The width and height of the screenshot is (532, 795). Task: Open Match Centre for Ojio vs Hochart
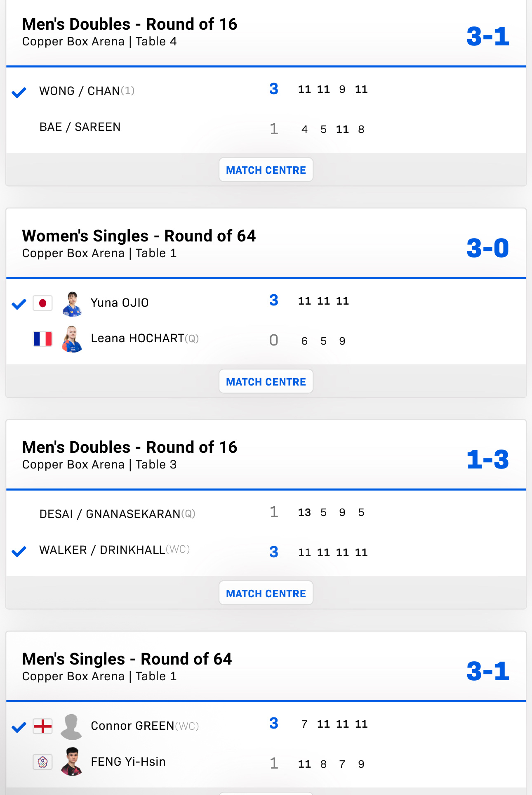point(266,381)
